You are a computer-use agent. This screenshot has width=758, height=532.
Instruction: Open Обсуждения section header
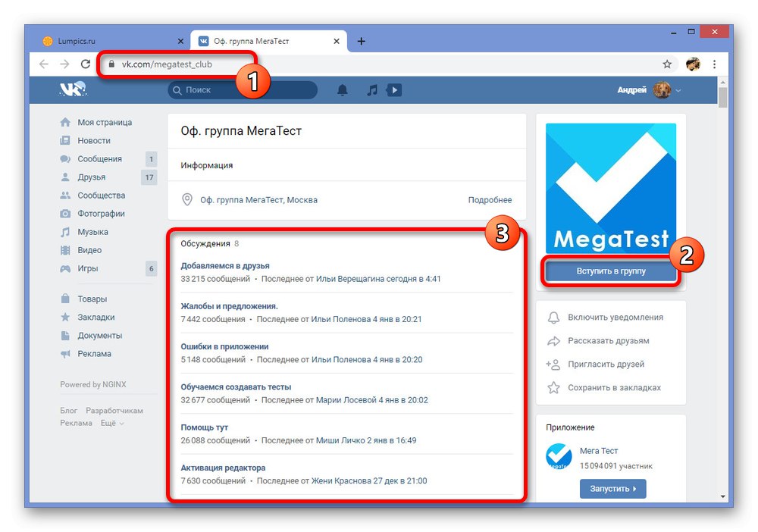[x=205, y=243]
